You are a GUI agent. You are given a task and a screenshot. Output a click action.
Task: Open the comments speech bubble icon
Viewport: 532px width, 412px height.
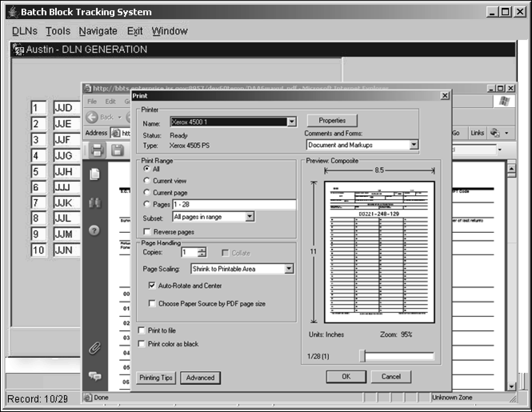pyautogui.click(x=95, y=376)
